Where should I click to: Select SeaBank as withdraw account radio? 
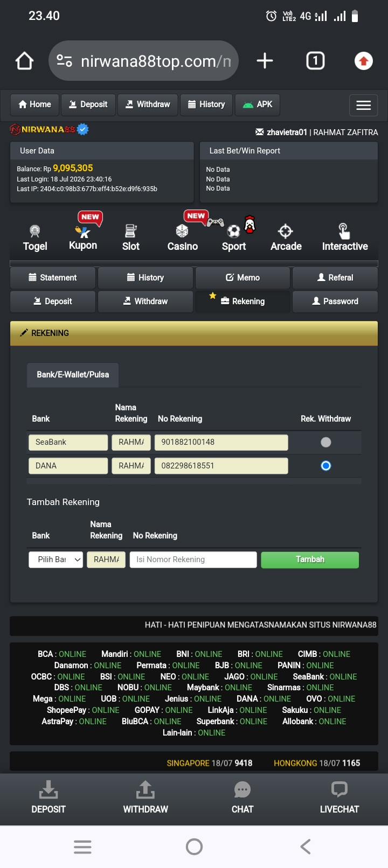coord(325,442)
